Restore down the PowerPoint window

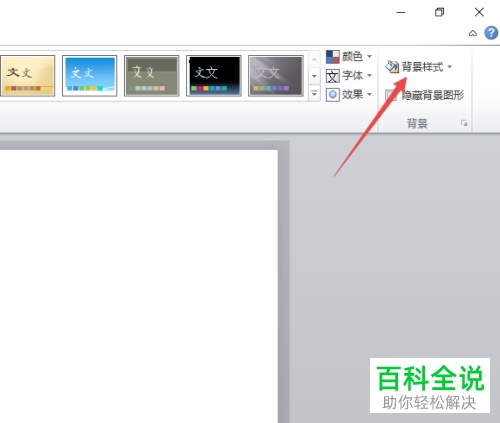[x=440, y=12]
